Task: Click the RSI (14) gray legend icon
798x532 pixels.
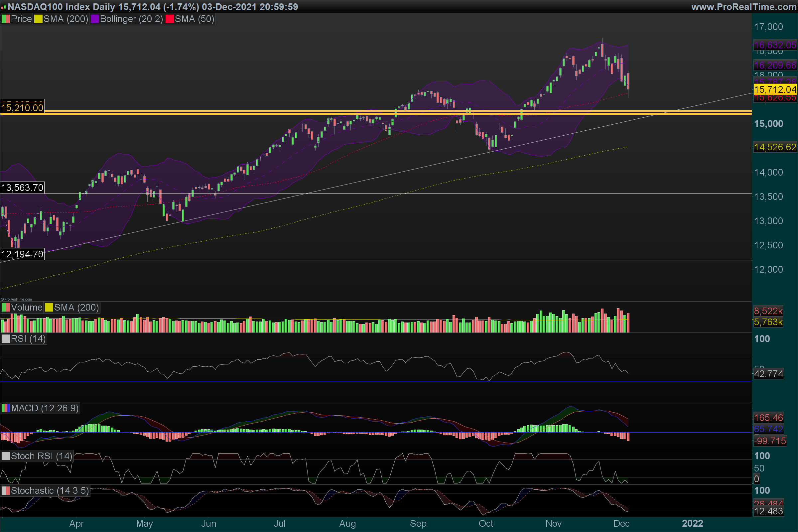Action: [6, 338]
